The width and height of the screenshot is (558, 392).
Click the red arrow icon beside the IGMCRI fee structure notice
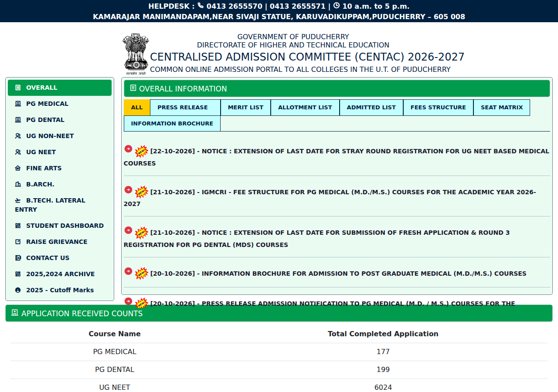click(x=128, y=189)
